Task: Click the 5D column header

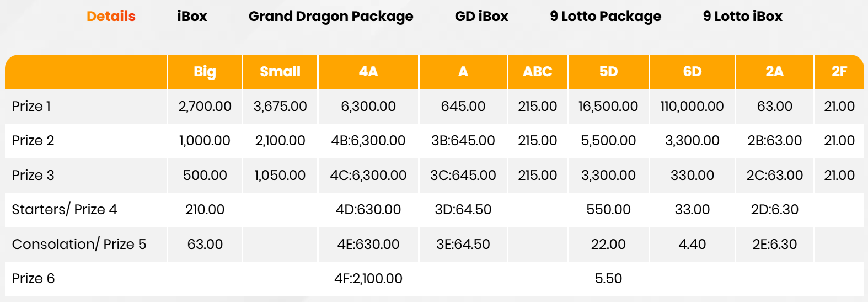Action: [608, 72]
